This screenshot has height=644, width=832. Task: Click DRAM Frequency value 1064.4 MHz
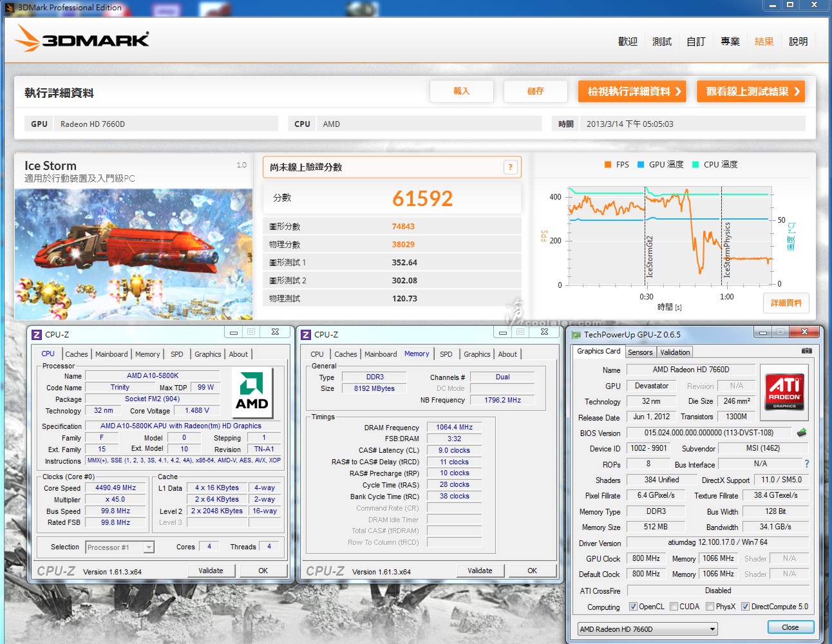pyautogui.click(x=454, y=427)
